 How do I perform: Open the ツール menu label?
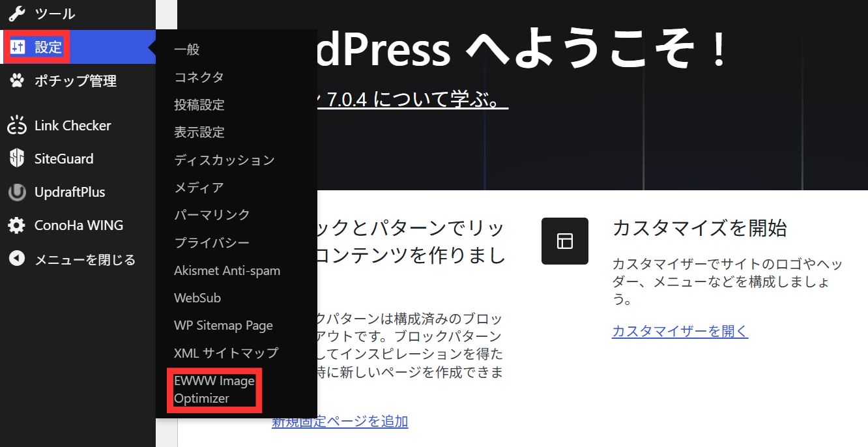click(x=55, y=14)
